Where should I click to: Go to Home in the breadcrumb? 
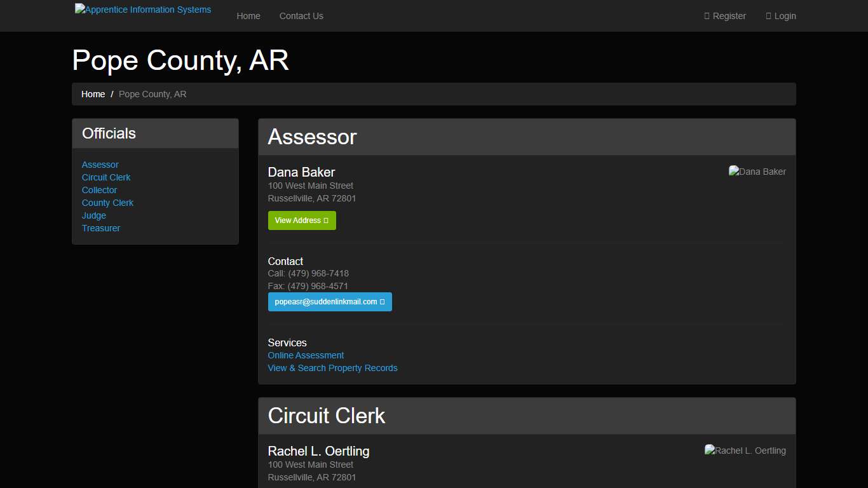93,94
